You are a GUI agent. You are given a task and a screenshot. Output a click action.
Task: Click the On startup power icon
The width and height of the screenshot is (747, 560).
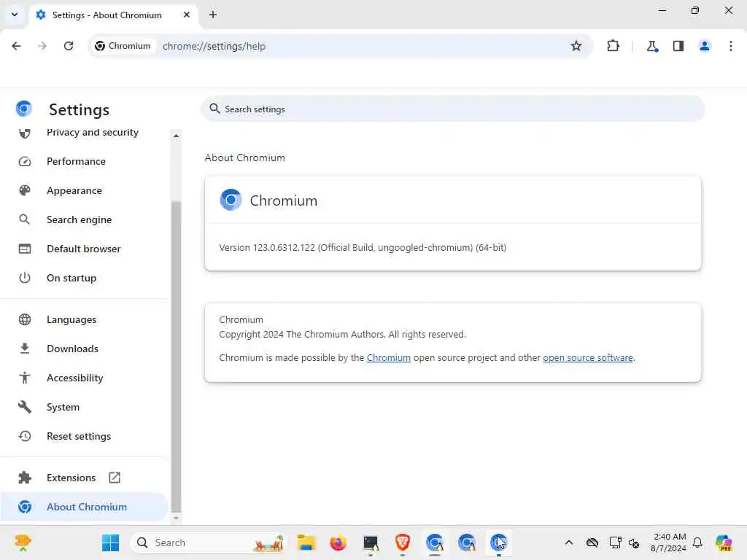[25, 278]
